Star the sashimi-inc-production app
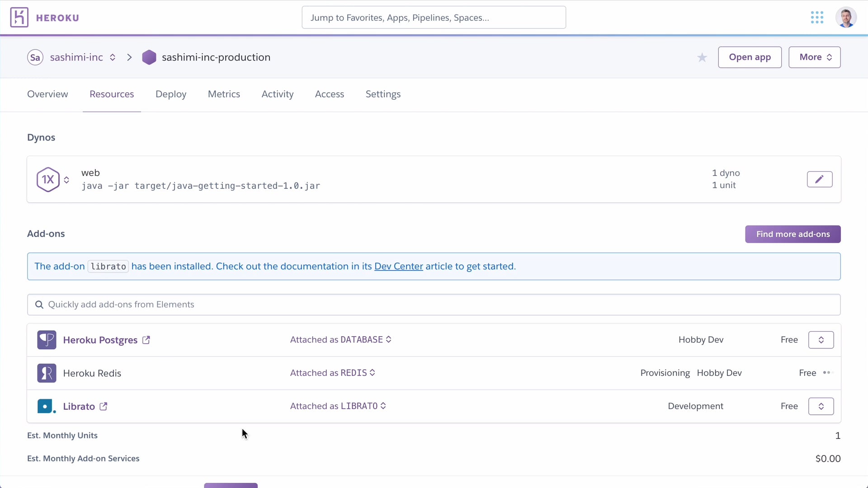Screen dimensions: 868x488 [x=702, y=57]
